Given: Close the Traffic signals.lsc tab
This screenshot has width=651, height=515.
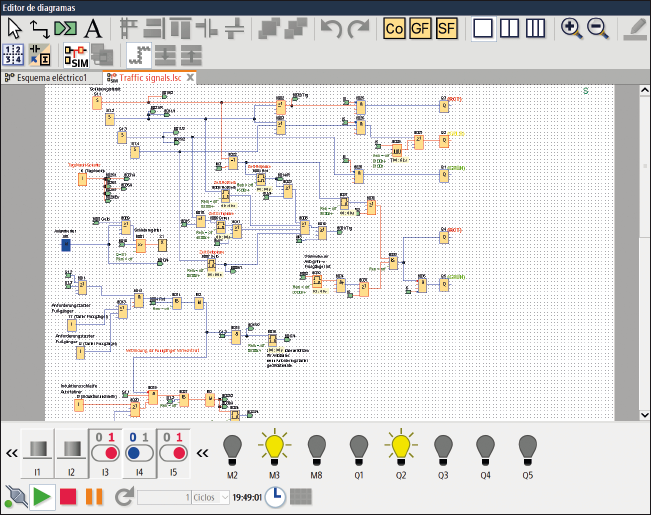Looking at the screenshot, I should point(189,77).
